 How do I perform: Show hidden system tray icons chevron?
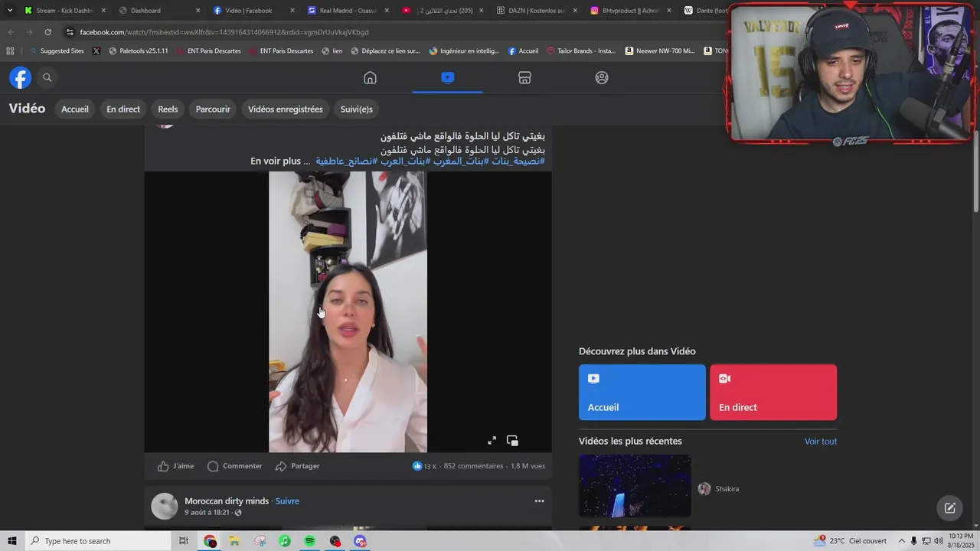[x=901, y=541]
